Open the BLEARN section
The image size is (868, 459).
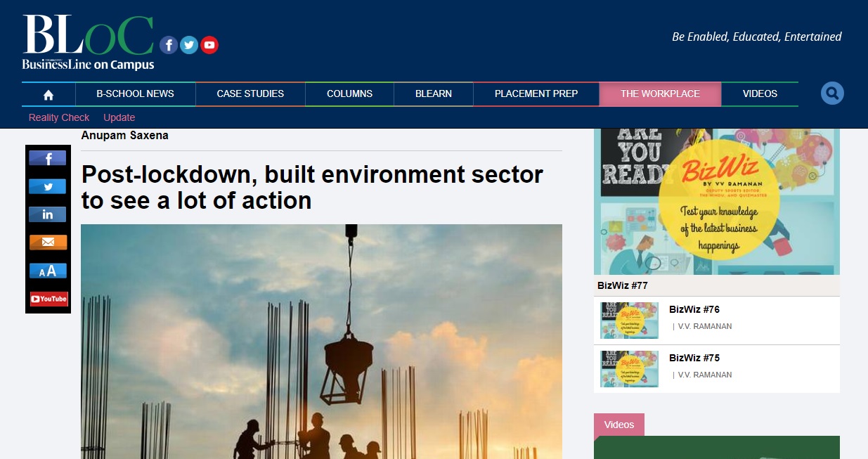tap(434, 93)
